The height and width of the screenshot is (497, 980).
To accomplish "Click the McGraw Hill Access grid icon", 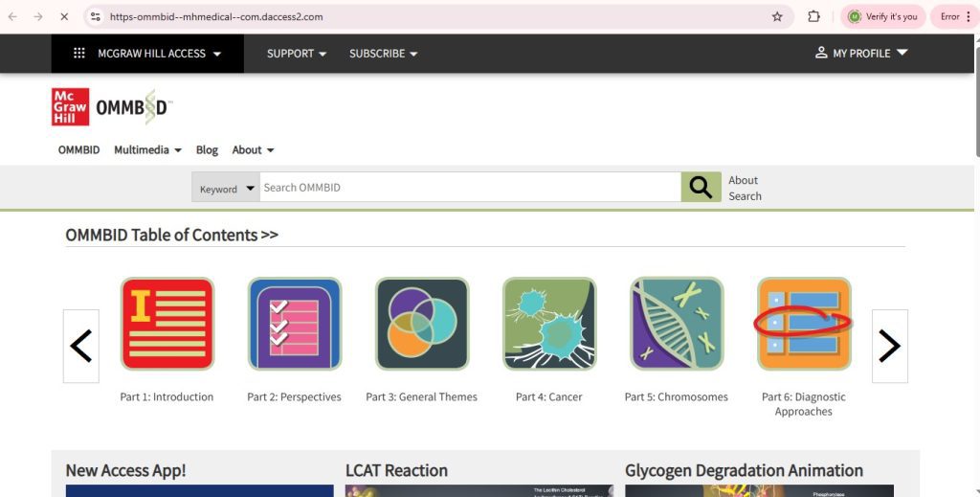I will click(x=79, y=53).
